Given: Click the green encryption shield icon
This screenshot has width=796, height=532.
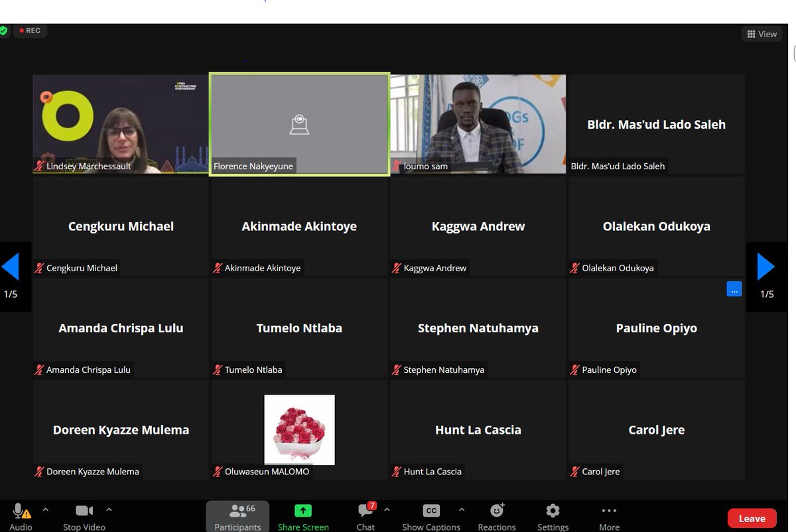Looking at the screenshot, I should (3, 31).
